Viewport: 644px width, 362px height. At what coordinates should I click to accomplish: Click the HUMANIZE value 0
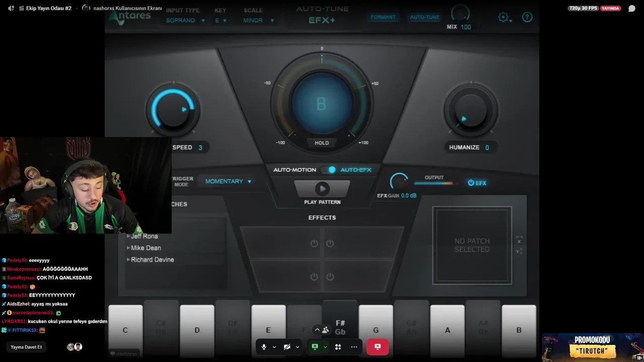(x=487, y=148)
